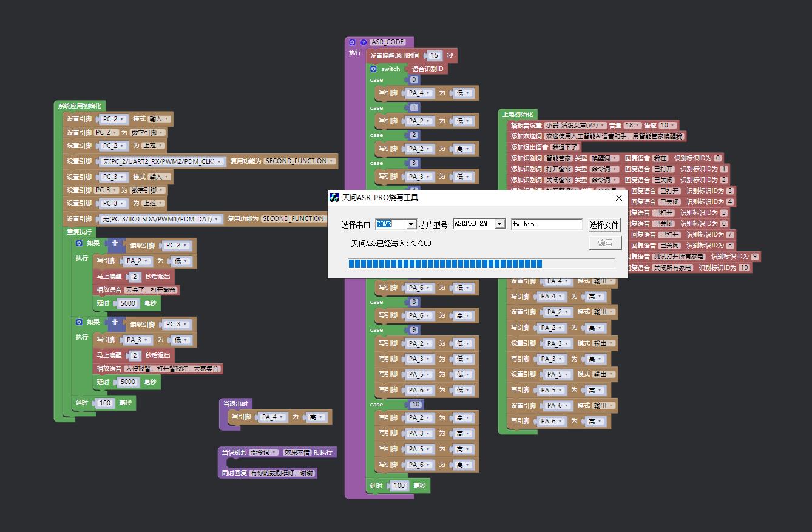812x532 pixels.
Task: Edit the 有你的鼓励挺好，谢谢 reply field
Action: [x=282, y=473]
